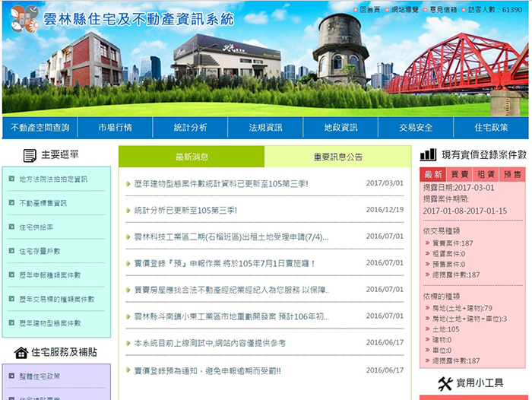This screenshot has height=400, width=532.
Task: Select the 最新 tab in case count panel
Action: click(433, 175)
